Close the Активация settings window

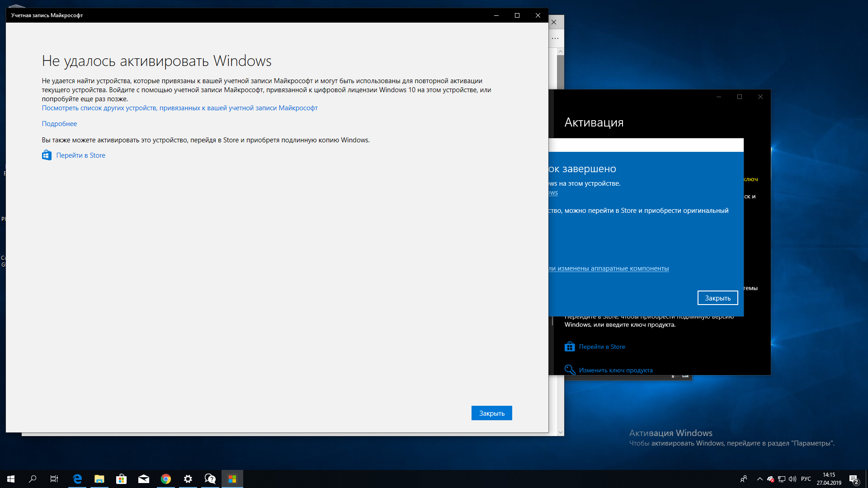[760, 97]
